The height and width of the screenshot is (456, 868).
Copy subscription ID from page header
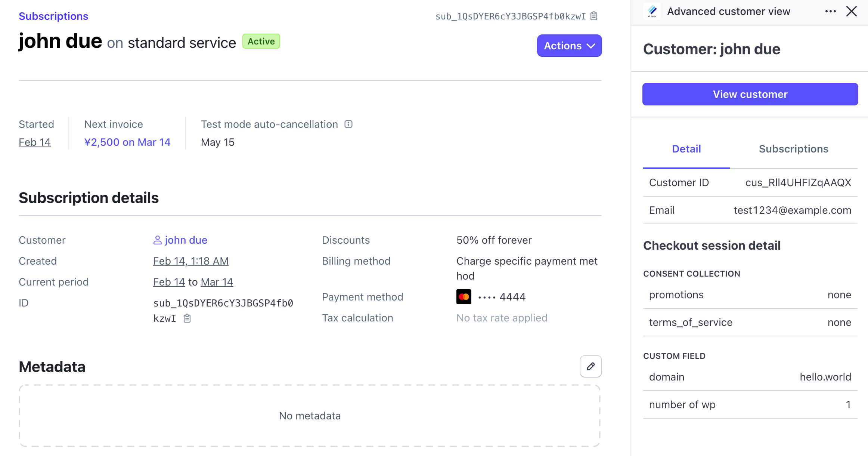coord(594,16)
